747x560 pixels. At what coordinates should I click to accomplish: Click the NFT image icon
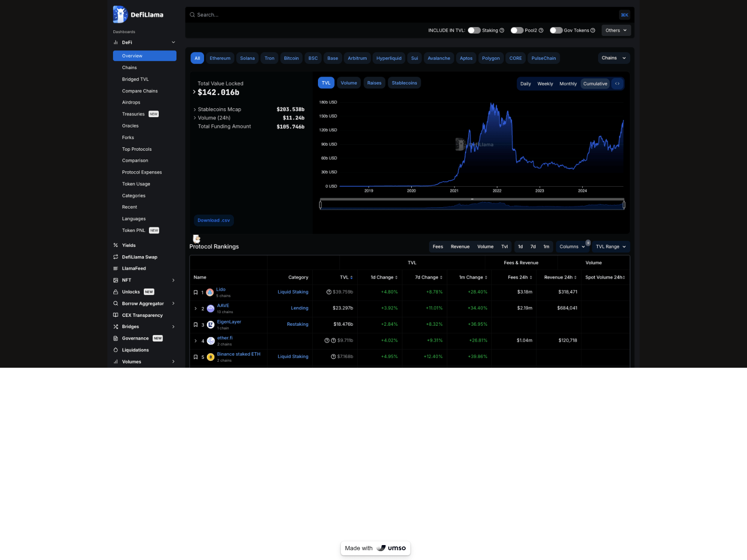tap(116, 280)
